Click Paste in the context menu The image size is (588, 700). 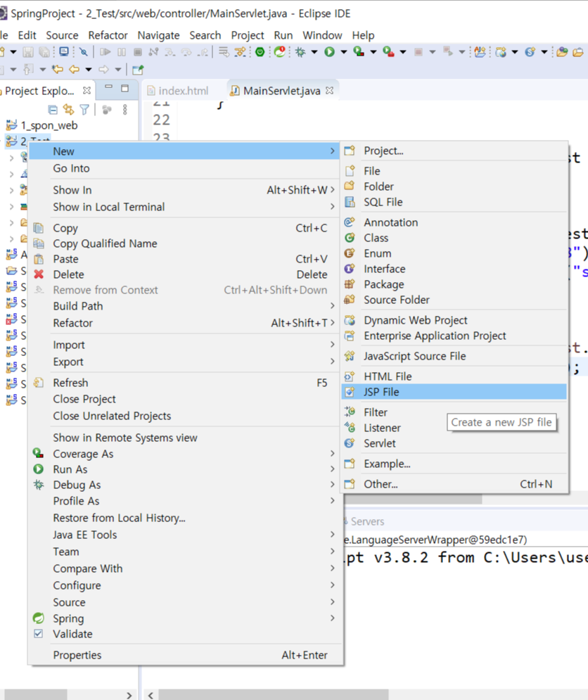[x=185, y=259]
